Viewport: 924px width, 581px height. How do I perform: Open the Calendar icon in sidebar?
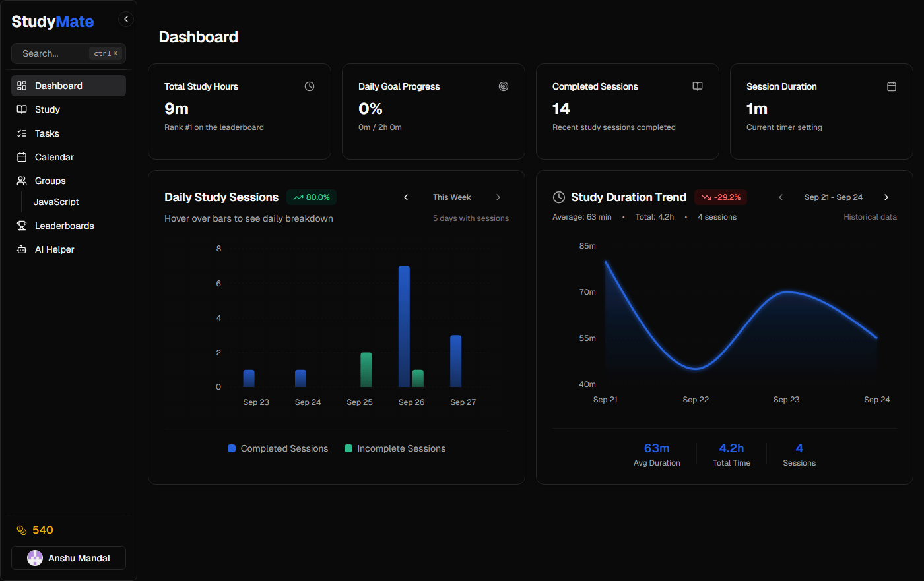[x=20, y=157]
